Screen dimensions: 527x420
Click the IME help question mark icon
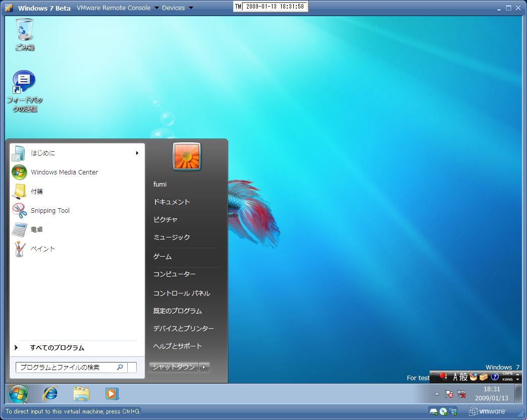[494, 377]
